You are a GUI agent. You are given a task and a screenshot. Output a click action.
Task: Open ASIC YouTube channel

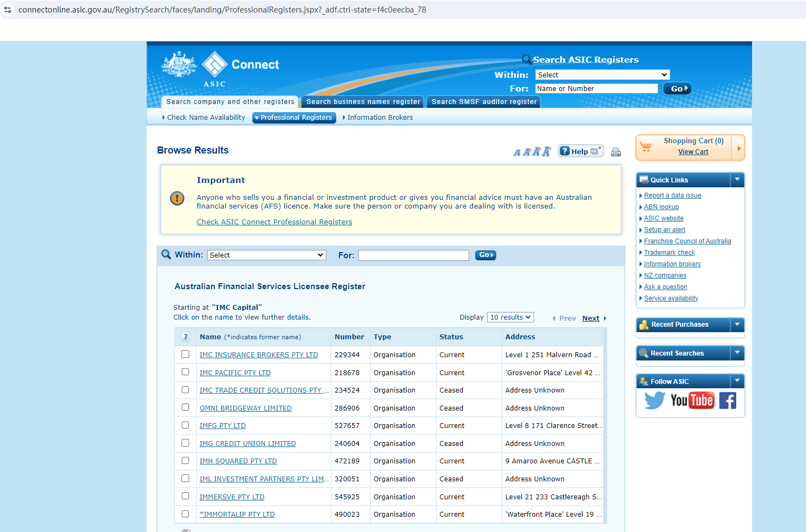(692, 401)
